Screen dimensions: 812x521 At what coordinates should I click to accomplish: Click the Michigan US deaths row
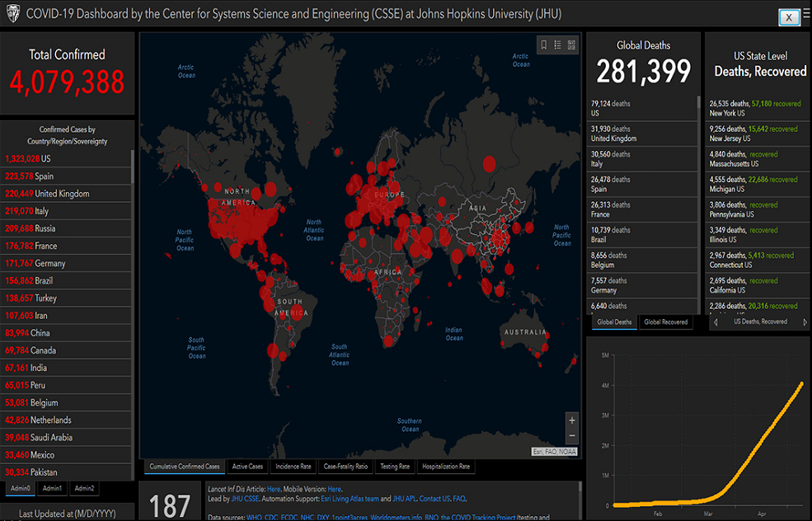(x=758, y=185)
